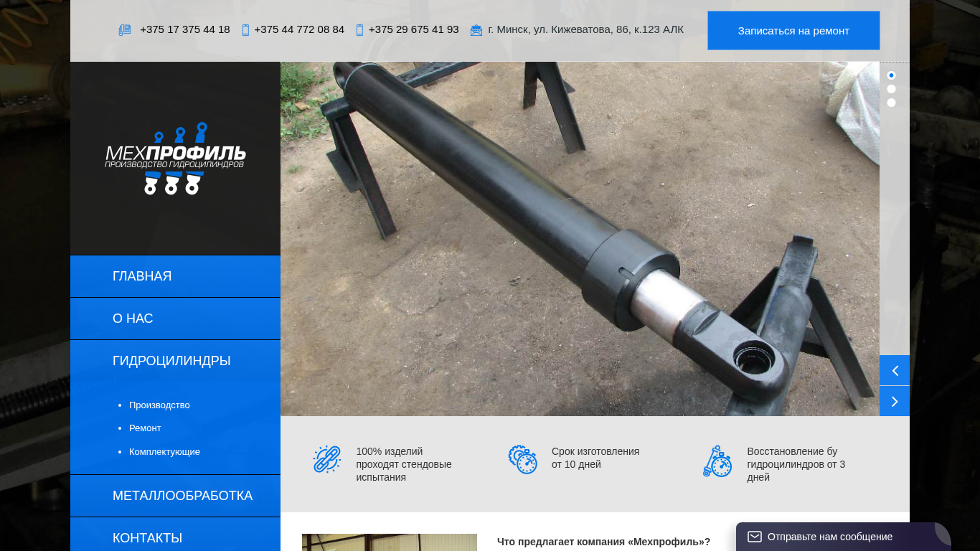Select the first slider dot
Viewport: 980px width, 551px height.
tap(891, 75)
